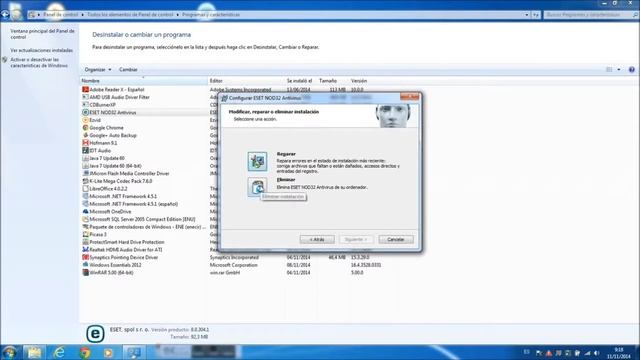This screenshot has width=640, height=360.
Task: Click the Picasa 3 program icon
Action: 85,234
